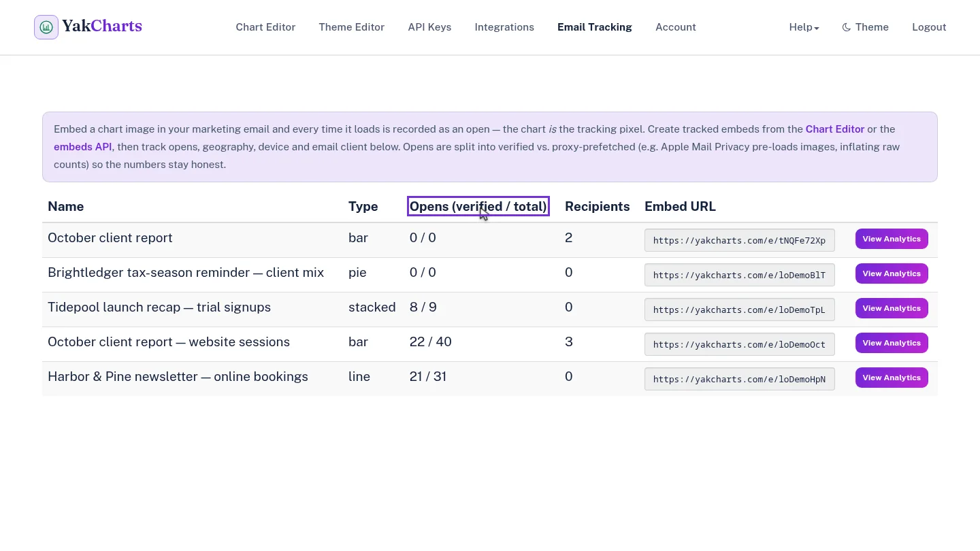Click 'Harbor & Pine newsletter — online bookings' name
The height and width of the screenshot is (551, 980).
(x=178, y=377)
